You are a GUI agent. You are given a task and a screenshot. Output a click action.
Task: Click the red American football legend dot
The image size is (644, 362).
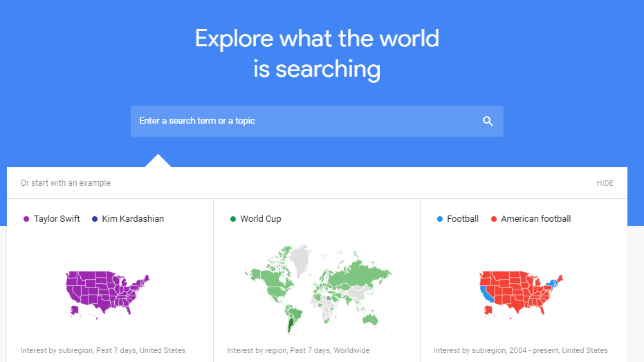494,219
